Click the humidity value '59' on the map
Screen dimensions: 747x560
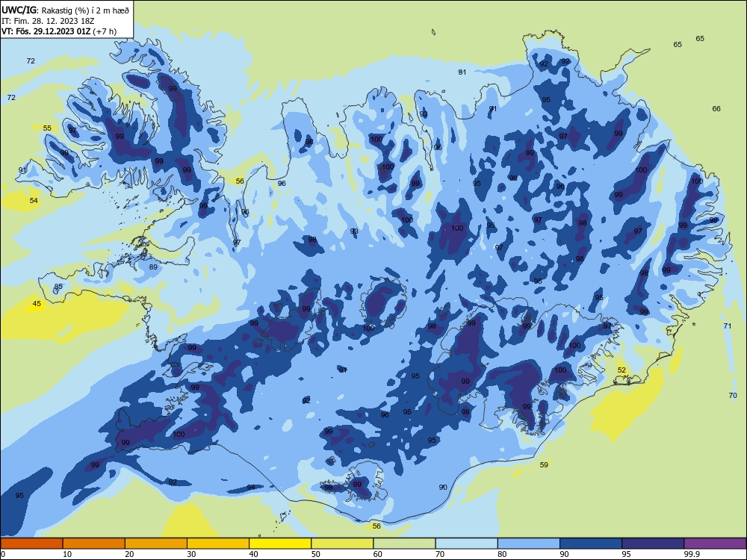tap(544, 464)
